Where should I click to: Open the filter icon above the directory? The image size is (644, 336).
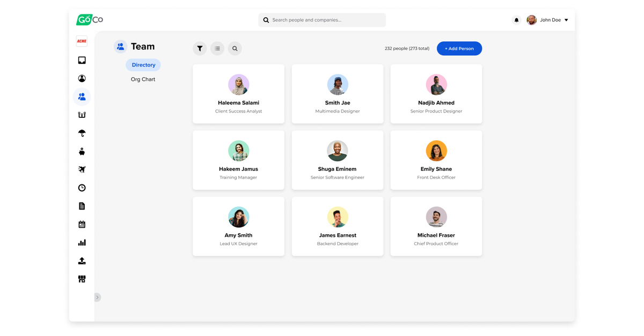point(200,48)
